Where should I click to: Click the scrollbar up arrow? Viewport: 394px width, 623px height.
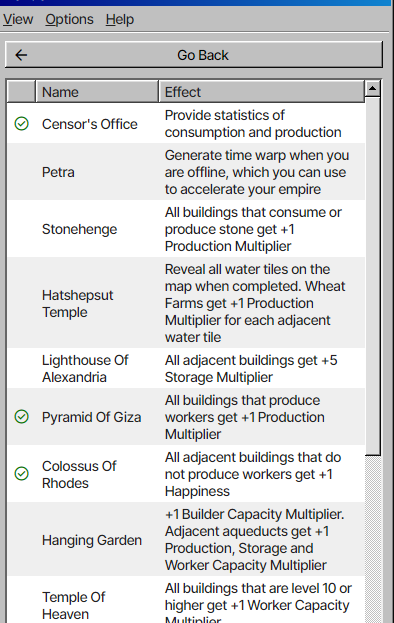(x=373, y=88)
